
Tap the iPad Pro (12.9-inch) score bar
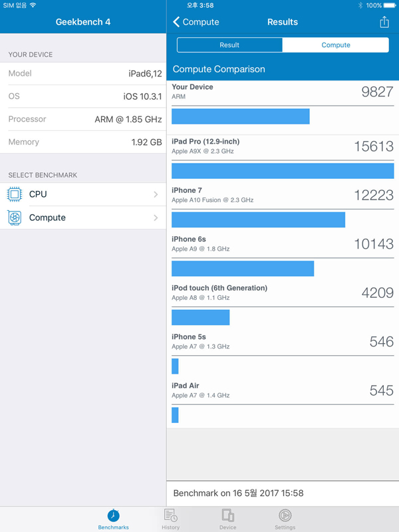point(283,171)
